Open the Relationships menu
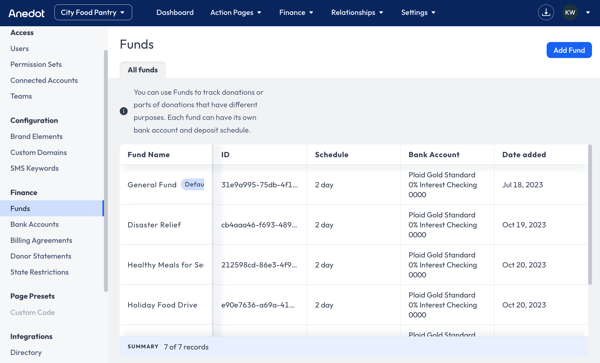Image resolution: width=600 pixels, height=363 pixels. (x=357, y=13)
